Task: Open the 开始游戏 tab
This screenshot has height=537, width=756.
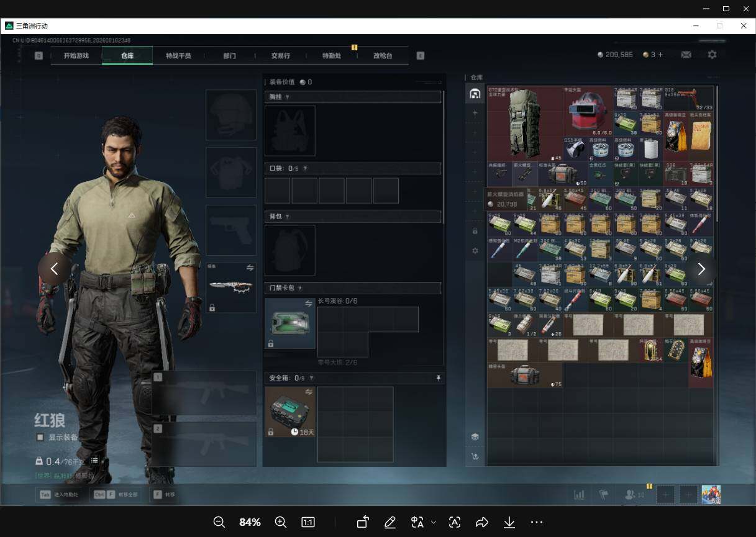Action: tap(76, 55)
